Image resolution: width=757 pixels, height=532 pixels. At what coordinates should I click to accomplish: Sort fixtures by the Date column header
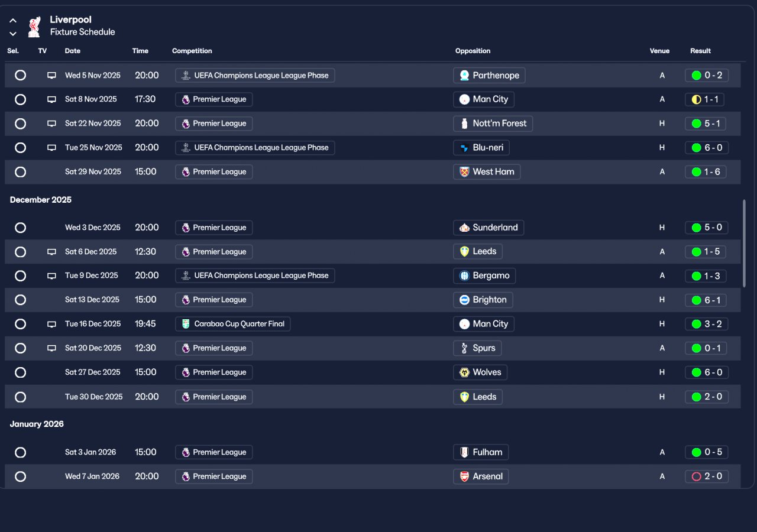pos(73,51)
